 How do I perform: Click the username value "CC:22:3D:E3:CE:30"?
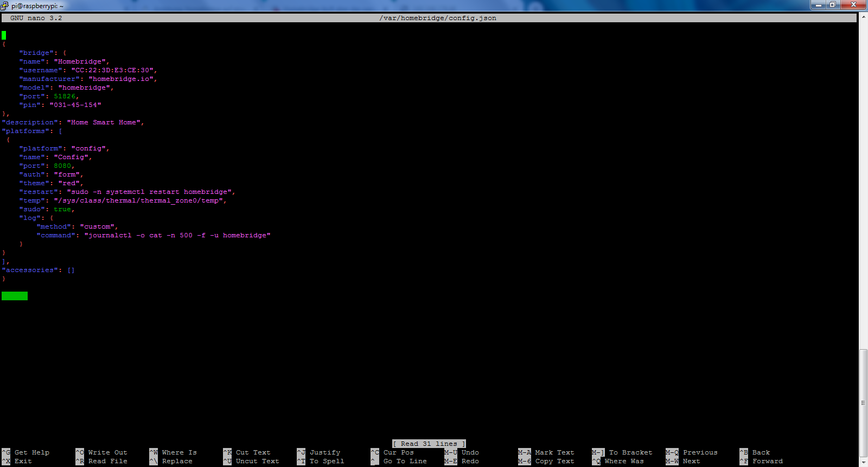tap(112, 70)
